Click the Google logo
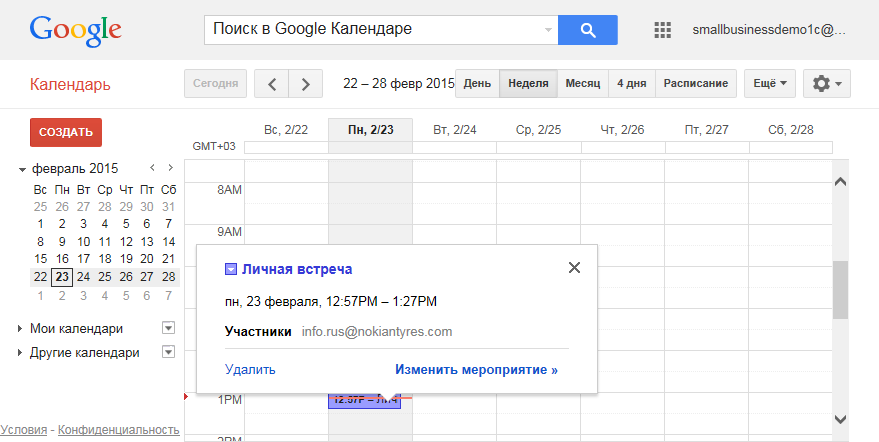 (x=76, y=30)
